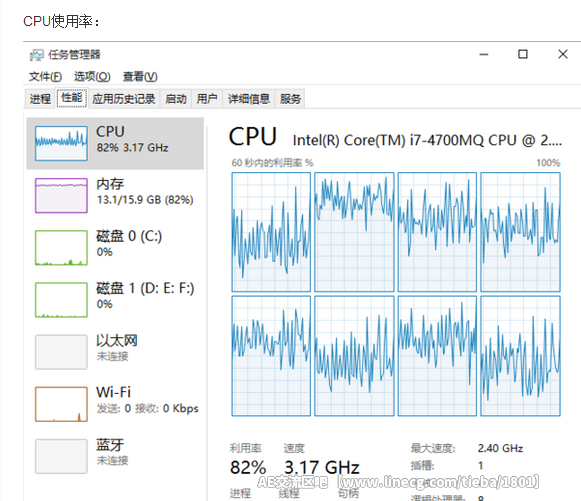Viewport: 581px width, 501px height.
Task: Click the 100% scale label above graphs
Action: pos(548,163)
